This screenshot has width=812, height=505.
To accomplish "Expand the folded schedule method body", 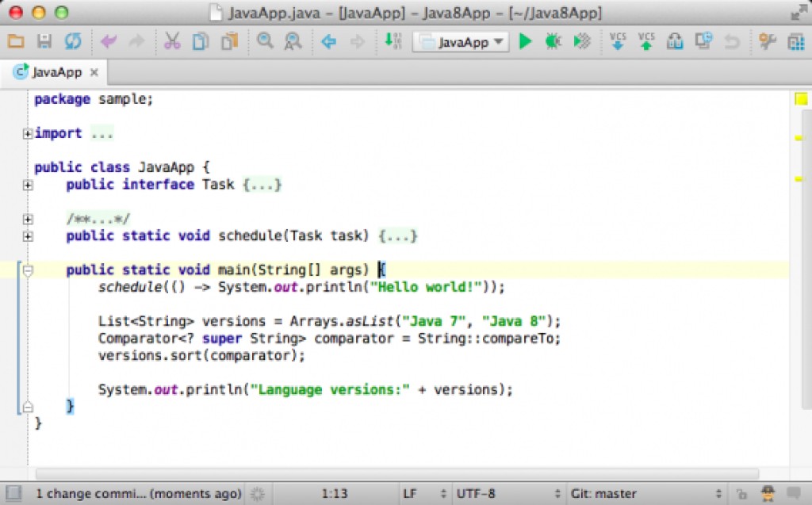I will (28, 236).
